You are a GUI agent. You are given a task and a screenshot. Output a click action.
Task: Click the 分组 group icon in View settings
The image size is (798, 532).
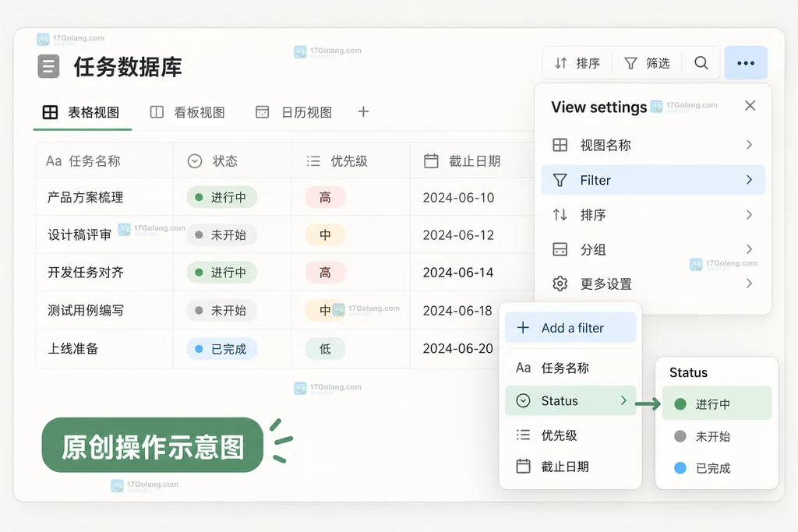click(x=560, y=249)
